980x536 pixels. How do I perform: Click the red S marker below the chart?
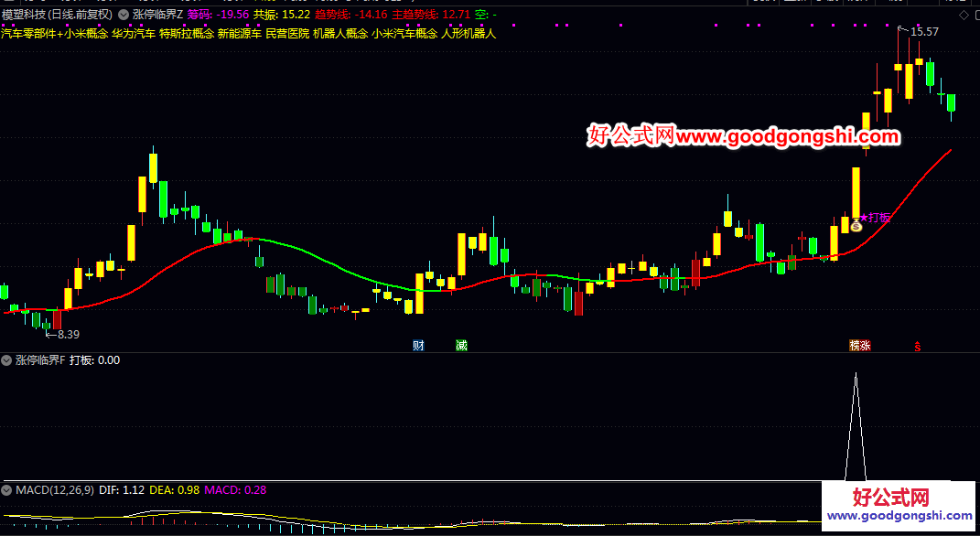918,346
